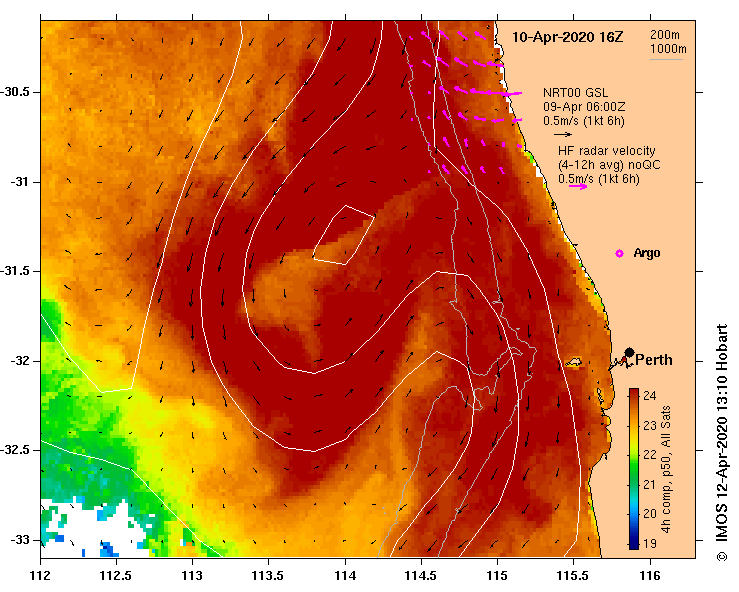
Task: Click the 24 value on color bar
Action: (649, 395)
